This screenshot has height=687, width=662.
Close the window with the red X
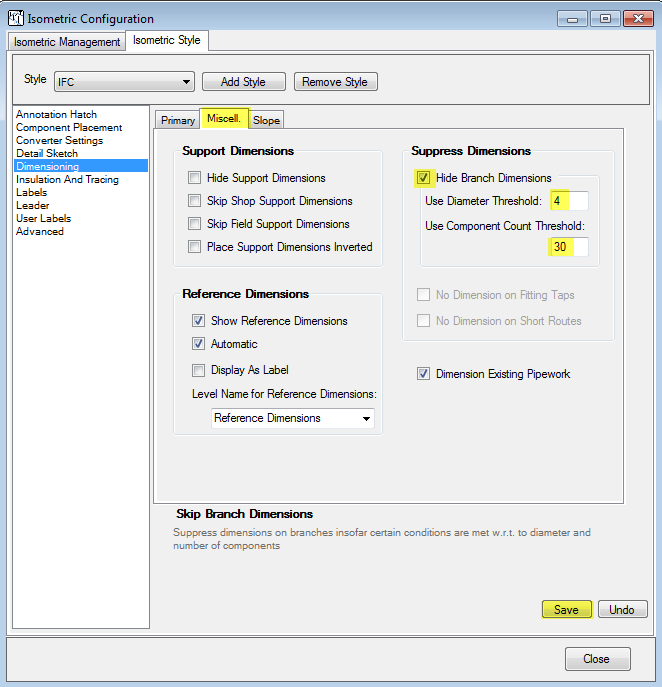638,19
